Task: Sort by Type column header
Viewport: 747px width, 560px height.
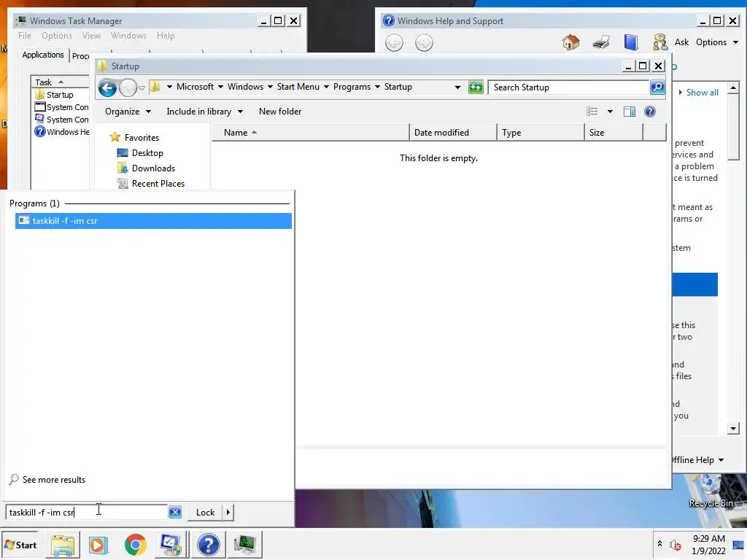Action: 541,133
